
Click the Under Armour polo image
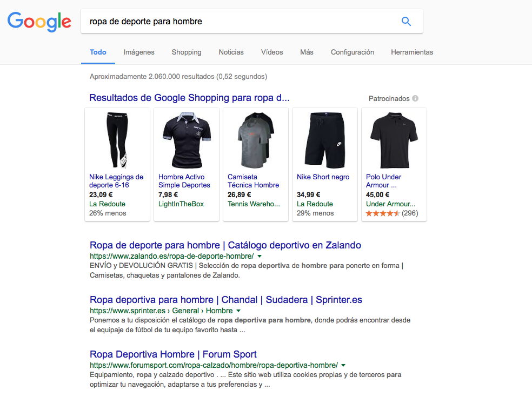394,140
